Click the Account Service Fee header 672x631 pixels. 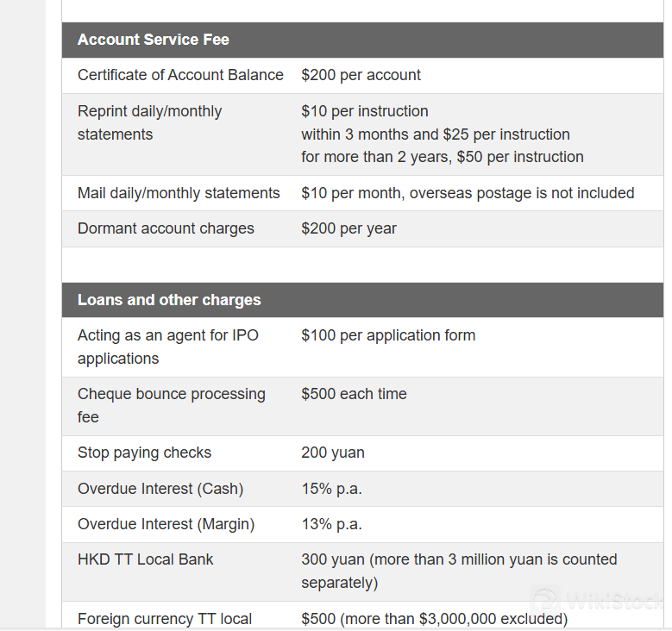click(153, 40)
